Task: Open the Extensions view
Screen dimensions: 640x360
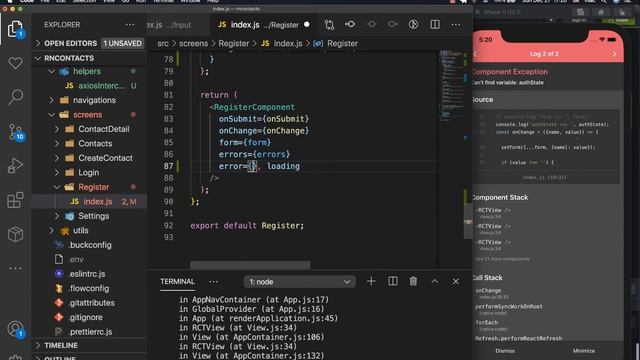Action: pos(16,200)
